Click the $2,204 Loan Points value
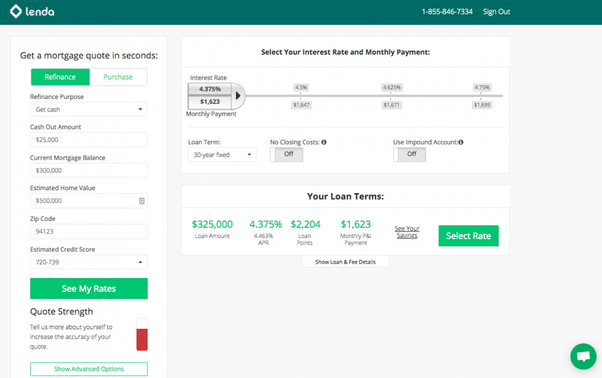Screen dimensions: 602x378 [x=305, y=224]
